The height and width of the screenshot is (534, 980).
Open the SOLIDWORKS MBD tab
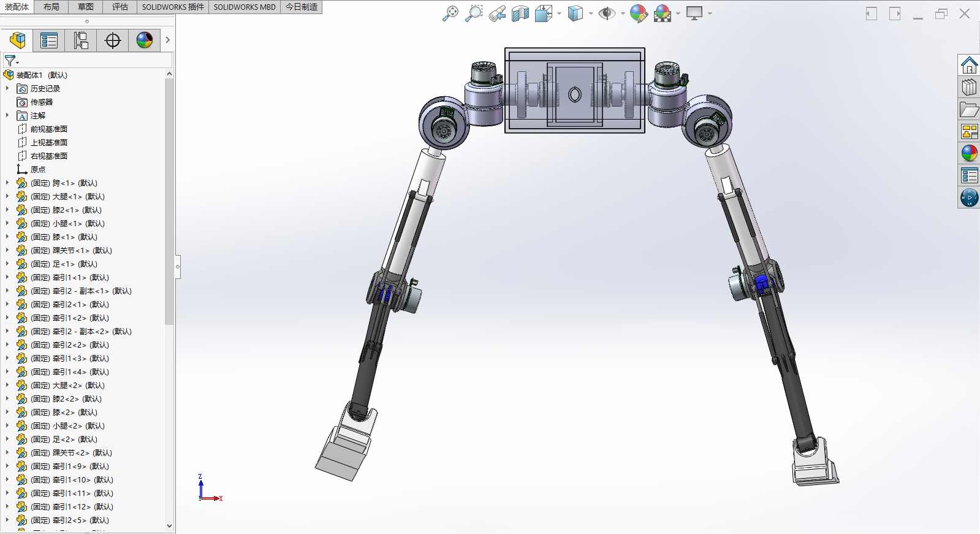tap(245, 7)
